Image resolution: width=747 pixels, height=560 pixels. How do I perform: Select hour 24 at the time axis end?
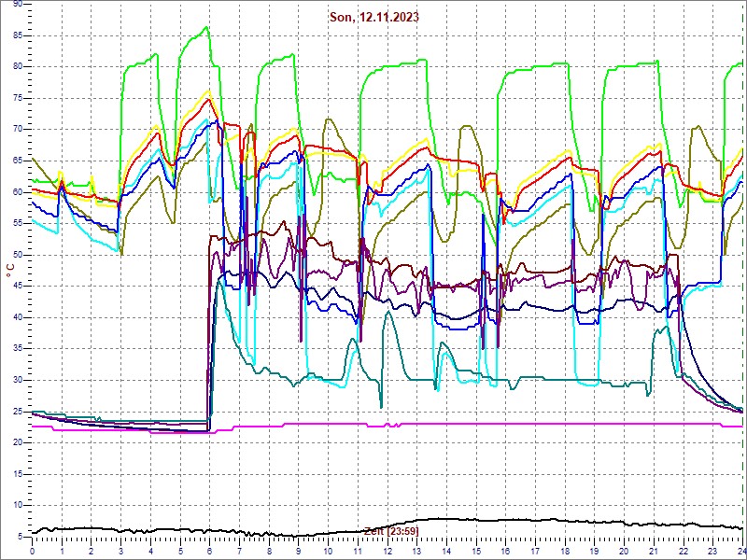[741, 551]
